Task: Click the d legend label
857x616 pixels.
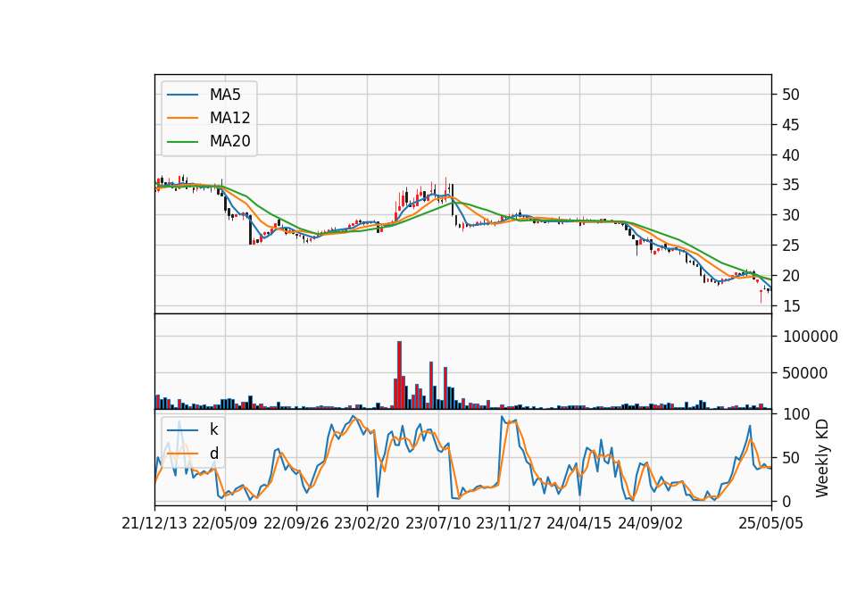Action: pyautogui.click(x=213, y=454)
